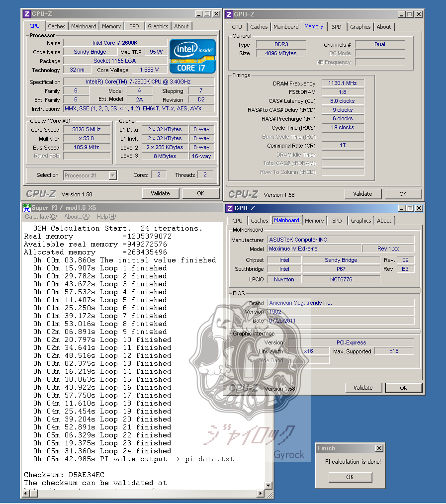Minimize the top-right CPU-Z window
The width and height of the screenshot is (446, 504).
401,14
